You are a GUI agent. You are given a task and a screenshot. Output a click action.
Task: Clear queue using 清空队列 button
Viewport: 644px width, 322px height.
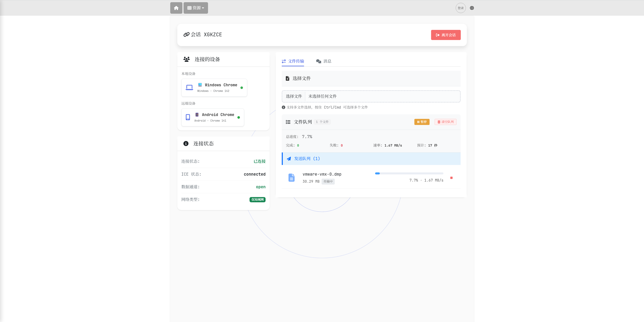click(445, 122)
